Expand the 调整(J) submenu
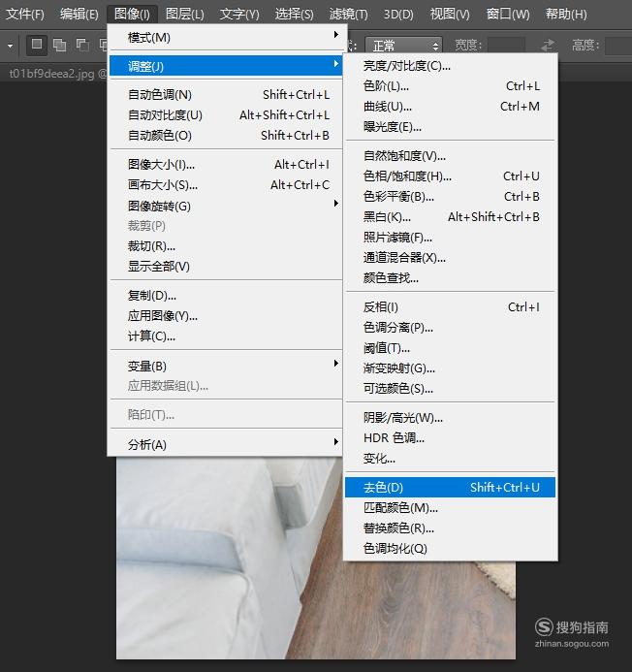This screenshot has width=632, height=672. click(x=226, y=66)
